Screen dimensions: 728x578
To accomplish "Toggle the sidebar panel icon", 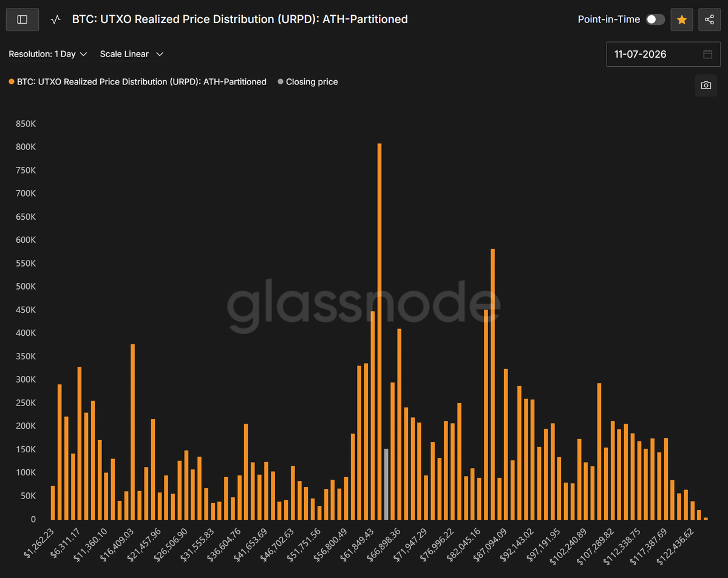I will (x=22, y=19).
